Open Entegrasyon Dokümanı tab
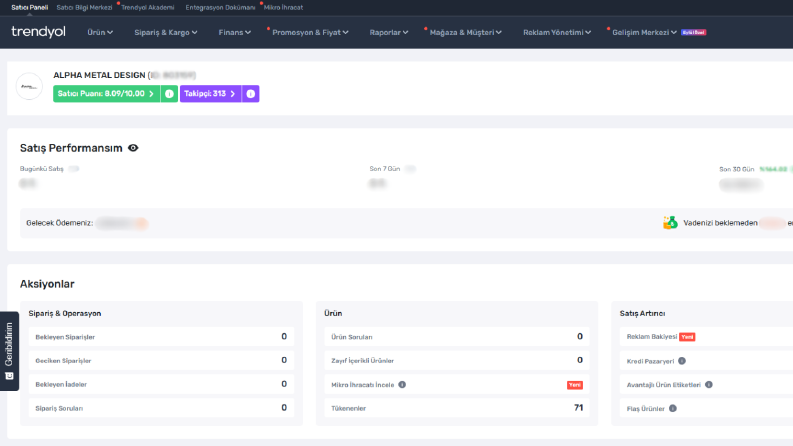 coord(220,7)
